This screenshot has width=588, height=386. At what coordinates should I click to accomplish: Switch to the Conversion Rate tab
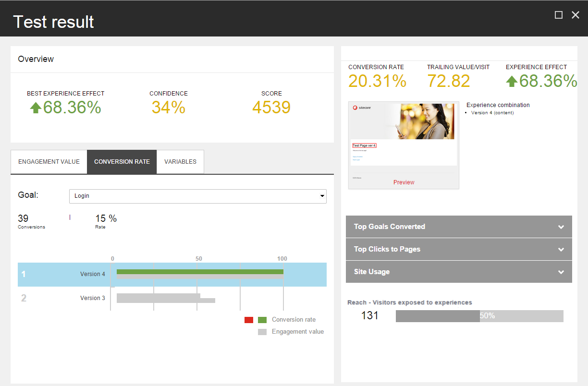pyautogui.click(x=122, y=162)
